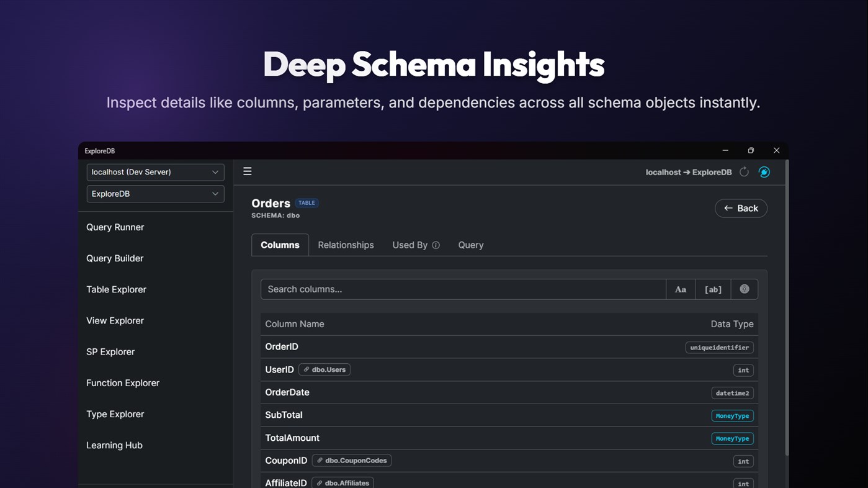Open the ExploreDB database dropdown
The image size is (868, 488).
click(x=155, y=194)
